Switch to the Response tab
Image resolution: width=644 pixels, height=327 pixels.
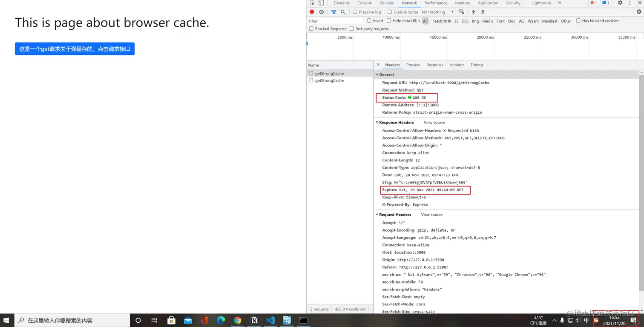point(435,65)
